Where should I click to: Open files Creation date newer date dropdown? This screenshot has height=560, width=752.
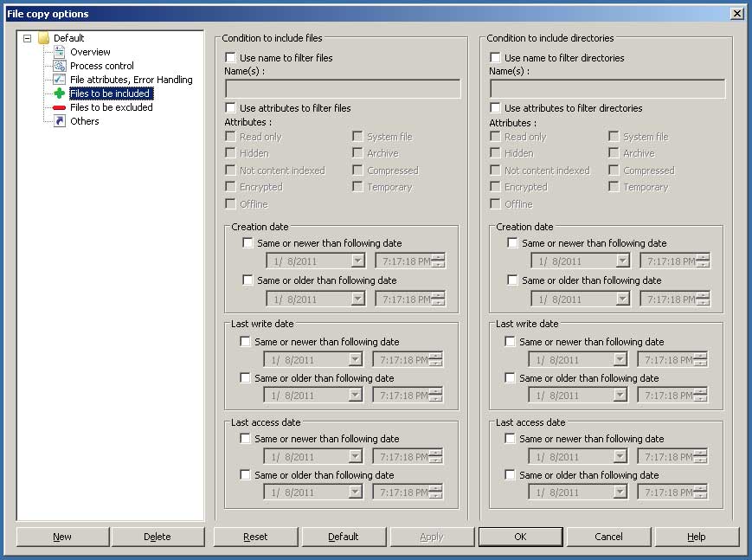click(357, 261)
